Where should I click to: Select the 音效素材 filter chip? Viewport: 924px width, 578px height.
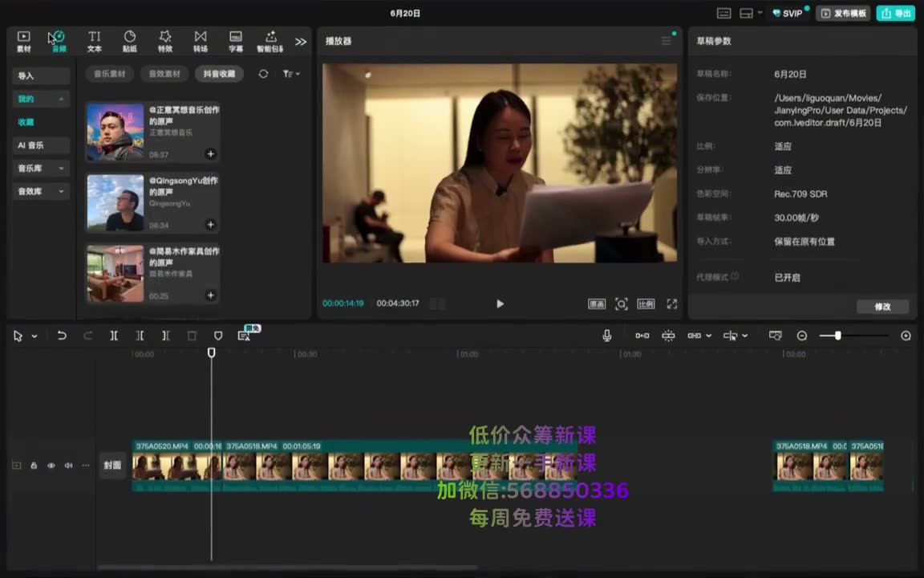point(164,74)
